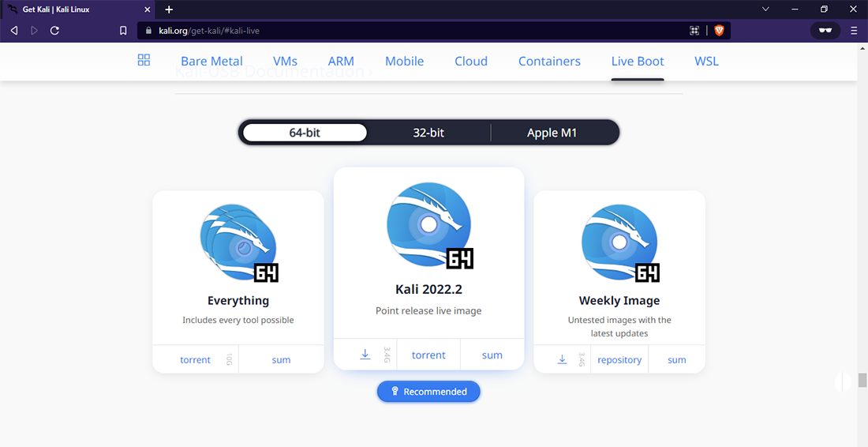868x447 pixels.
Task: Click the padlock site security icon
Action: (x=148, y=31)
